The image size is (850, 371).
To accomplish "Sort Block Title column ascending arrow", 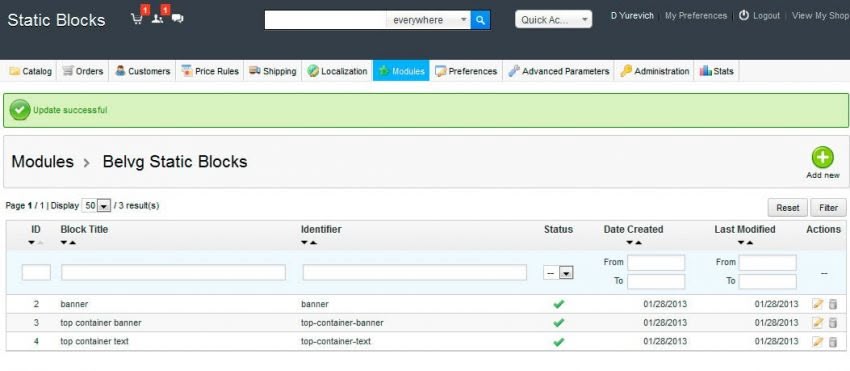I will pyautogui.click(x=73, y=242).
